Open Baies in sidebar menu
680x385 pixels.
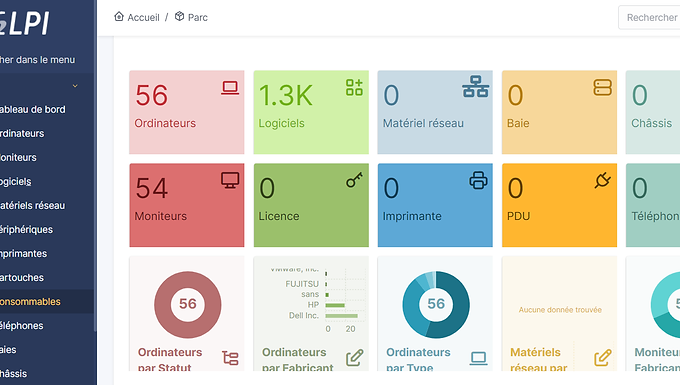[x=8, y=350]
